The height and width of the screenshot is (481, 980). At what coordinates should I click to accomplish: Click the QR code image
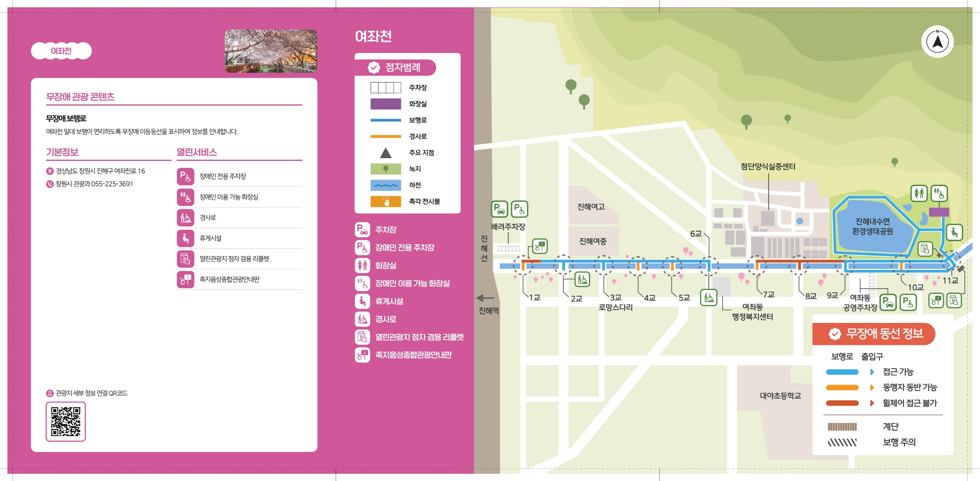pyautogui.click(x=66, y=421)
